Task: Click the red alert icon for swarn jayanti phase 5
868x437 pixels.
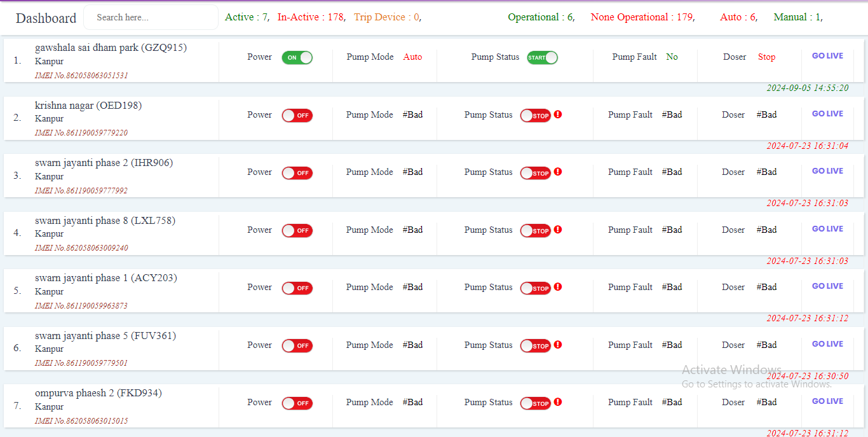Action: (558, 345)
